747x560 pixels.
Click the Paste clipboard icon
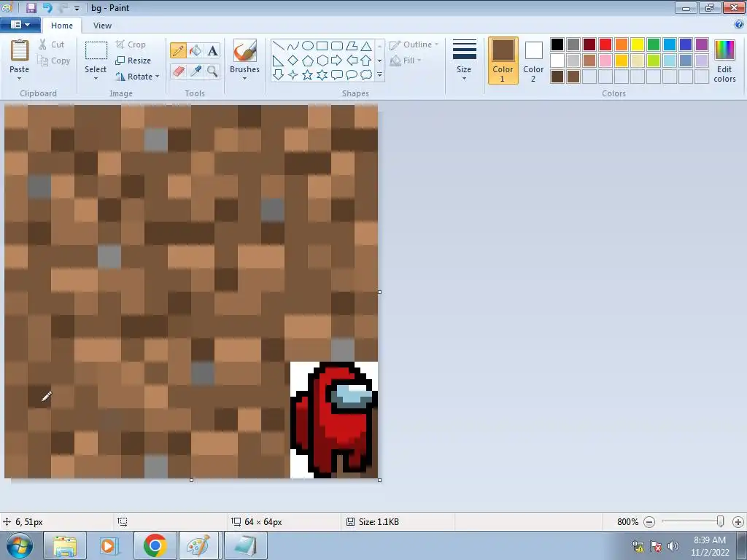click(x=20, y=50)
